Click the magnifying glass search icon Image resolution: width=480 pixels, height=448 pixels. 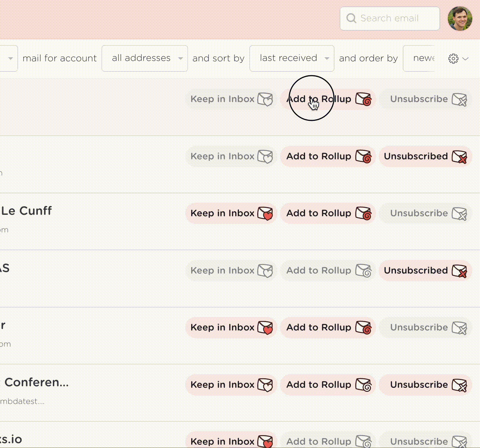351,18
